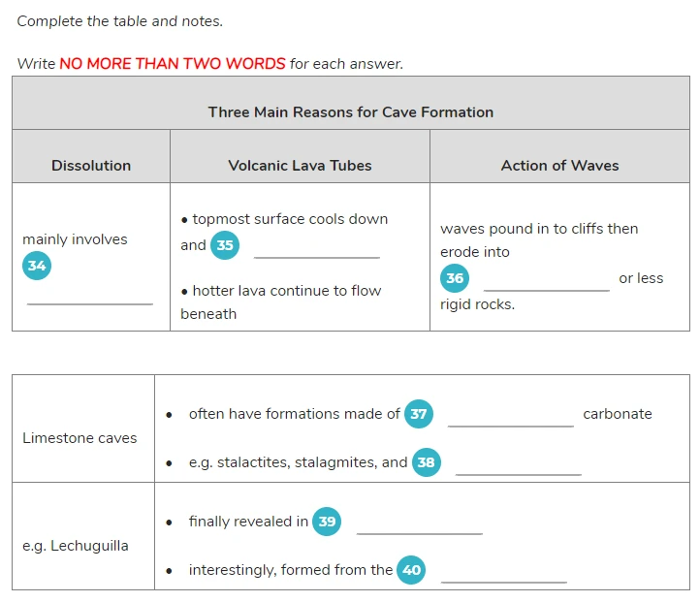Click the question 37 number badge
The image size is (700, 602).
pyautogui.click(x=418, y=414)
